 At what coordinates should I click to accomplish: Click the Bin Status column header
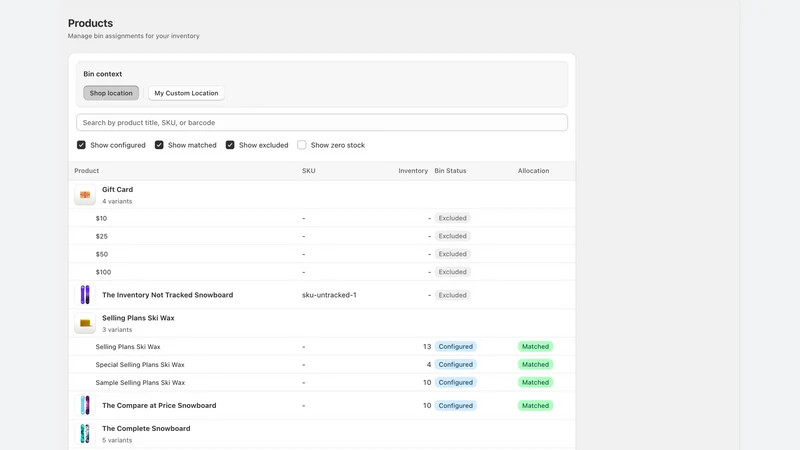[x=451, y=171]
